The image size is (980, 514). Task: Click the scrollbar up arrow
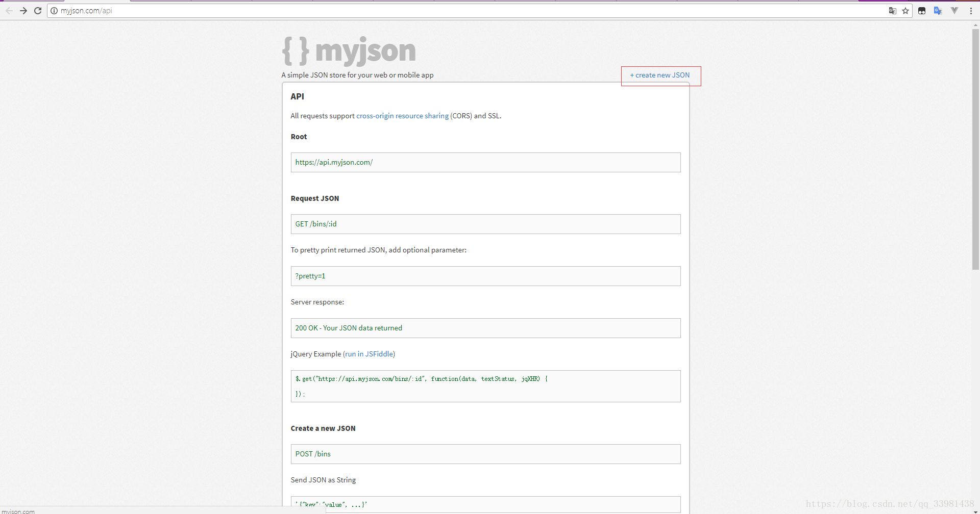pos(975,24)
